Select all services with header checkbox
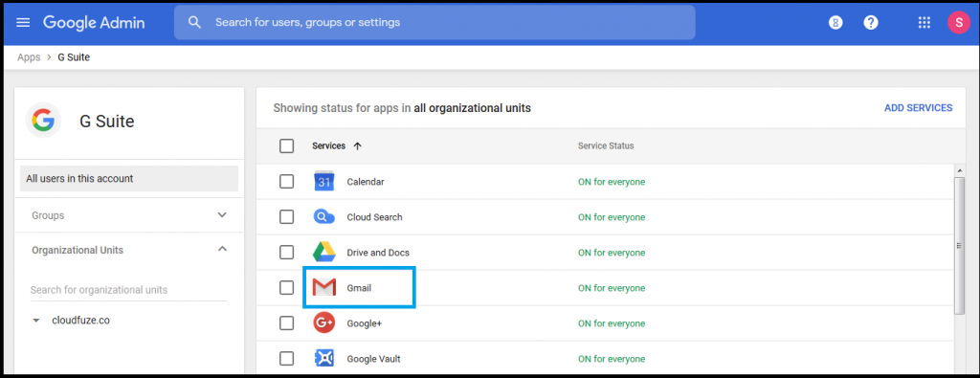The image size is (980, 378). tap(286, 145)
